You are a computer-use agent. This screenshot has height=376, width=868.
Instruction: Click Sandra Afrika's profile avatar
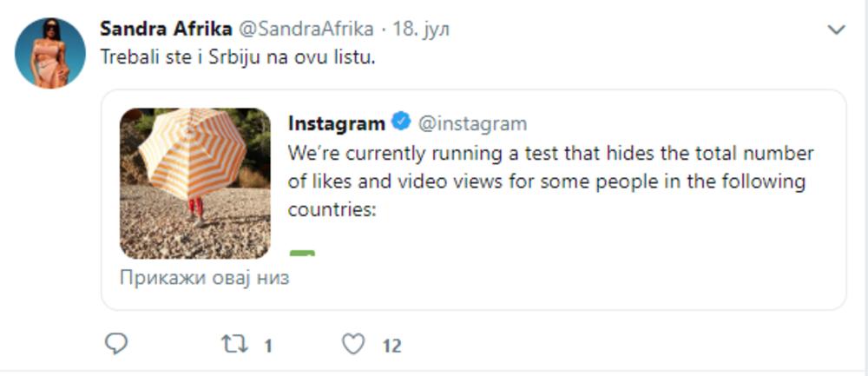(50, 53)
